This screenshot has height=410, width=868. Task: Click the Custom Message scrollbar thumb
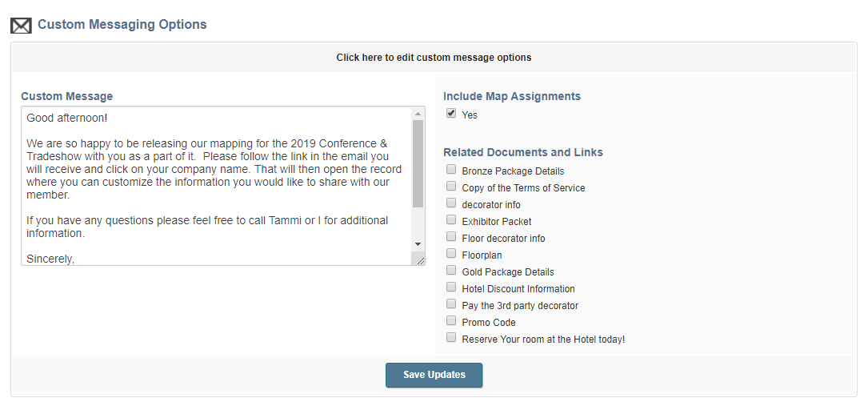click(x=418, y=163)
